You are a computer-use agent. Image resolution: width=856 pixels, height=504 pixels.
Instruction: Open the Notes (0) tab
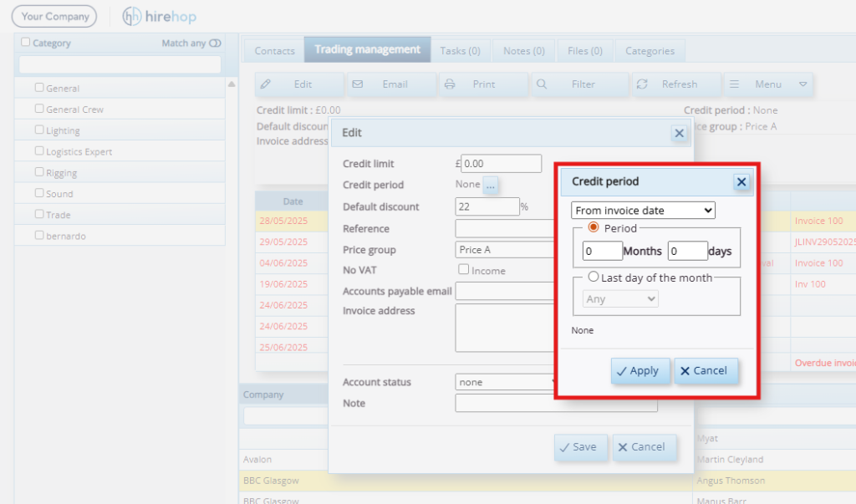523,51
